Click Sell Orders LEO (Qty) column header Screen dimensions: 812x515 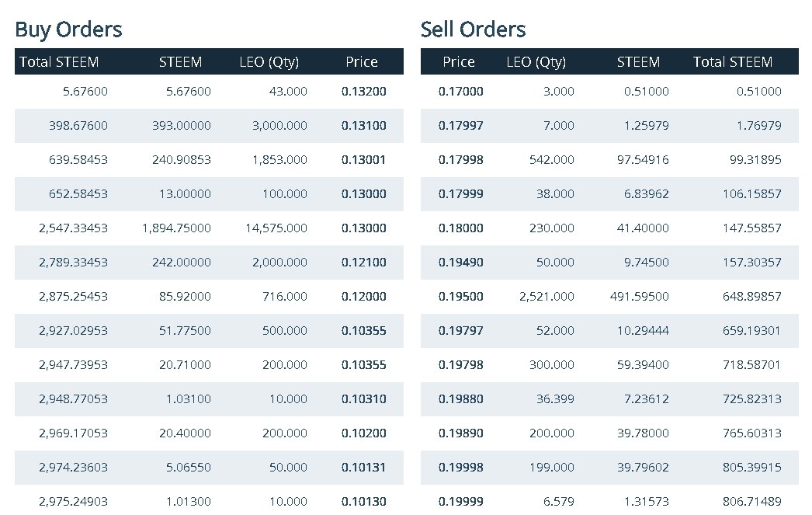(536, 62)
